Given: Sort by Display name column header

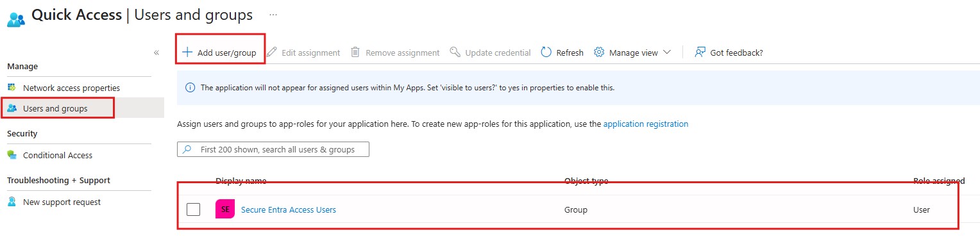Looking at the screenshot, I should [241, 181].
